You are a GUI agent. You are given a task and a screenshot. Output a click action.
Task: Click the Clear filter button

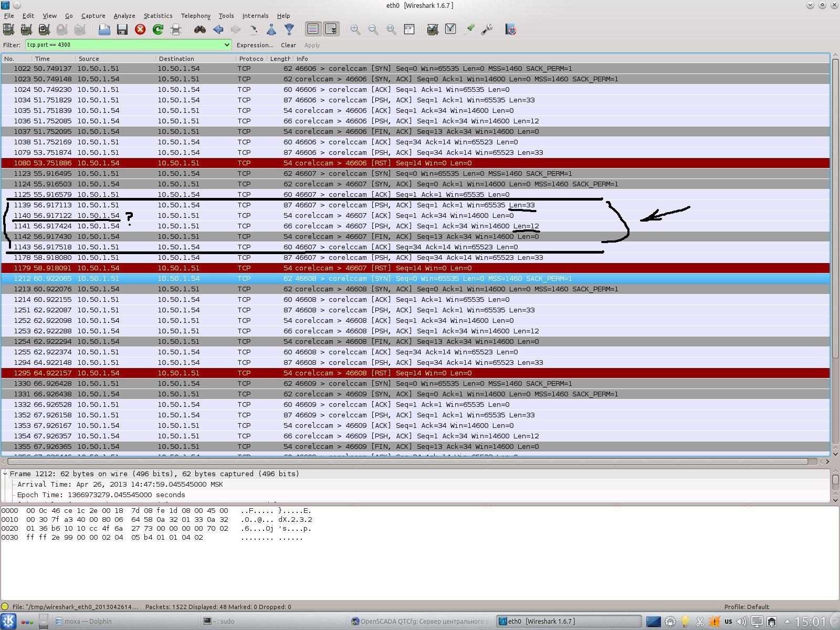pos(288,45)
